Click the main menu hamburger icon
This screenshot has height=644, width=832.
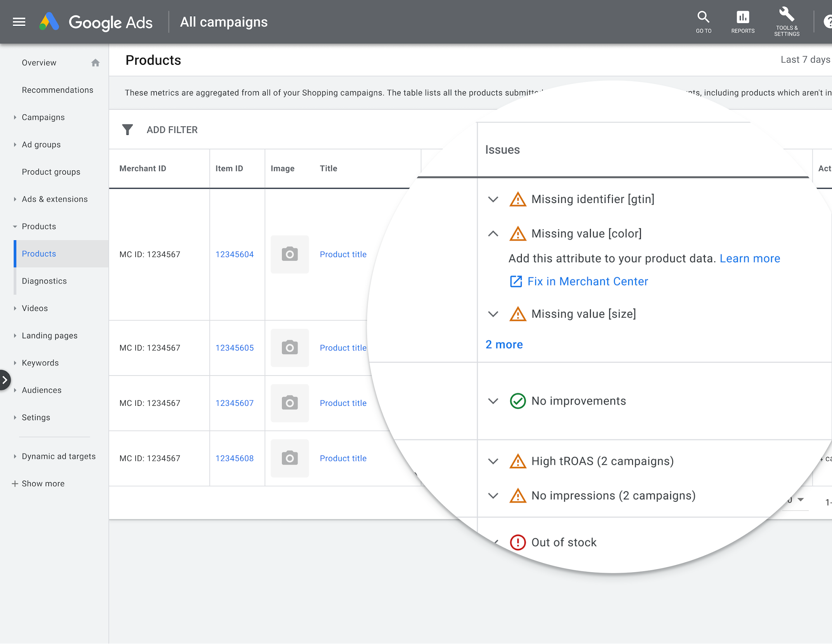18,22
